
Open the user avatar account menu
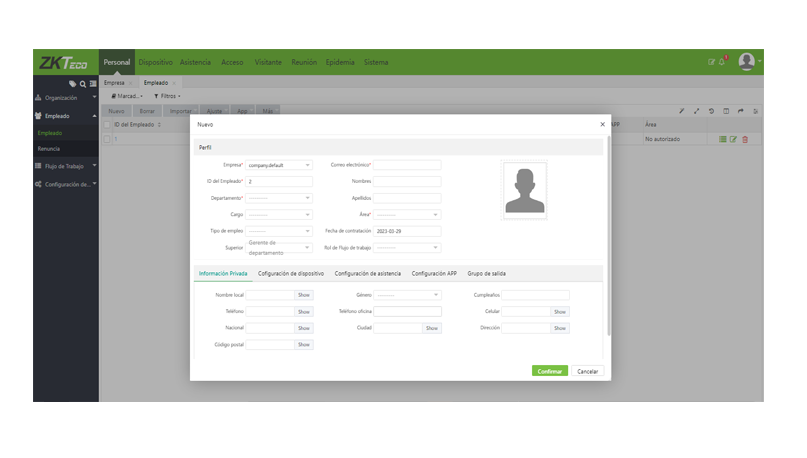pos(746,62)
